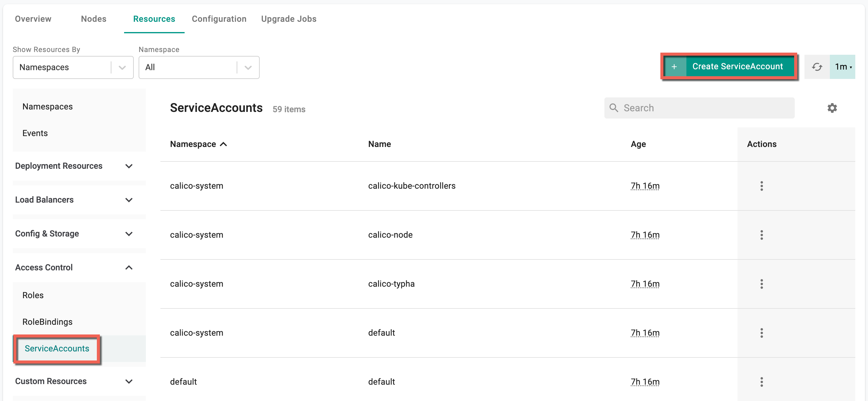Image resolution: width=868 pixels, height=401 pixels.
Task: Select Events in the sidebar
Action: pyautogui.click(x=35, y=133)
